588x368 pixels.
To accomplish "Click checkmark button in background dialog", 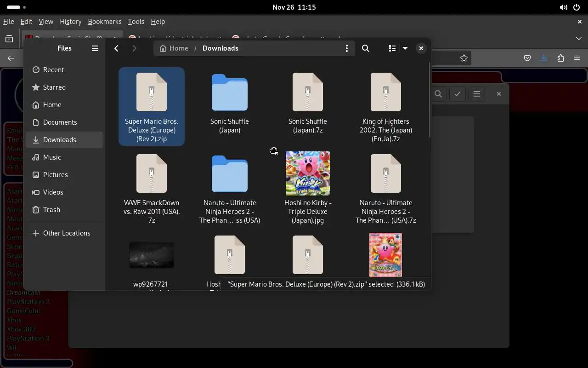I will click(x=458, y=94).
